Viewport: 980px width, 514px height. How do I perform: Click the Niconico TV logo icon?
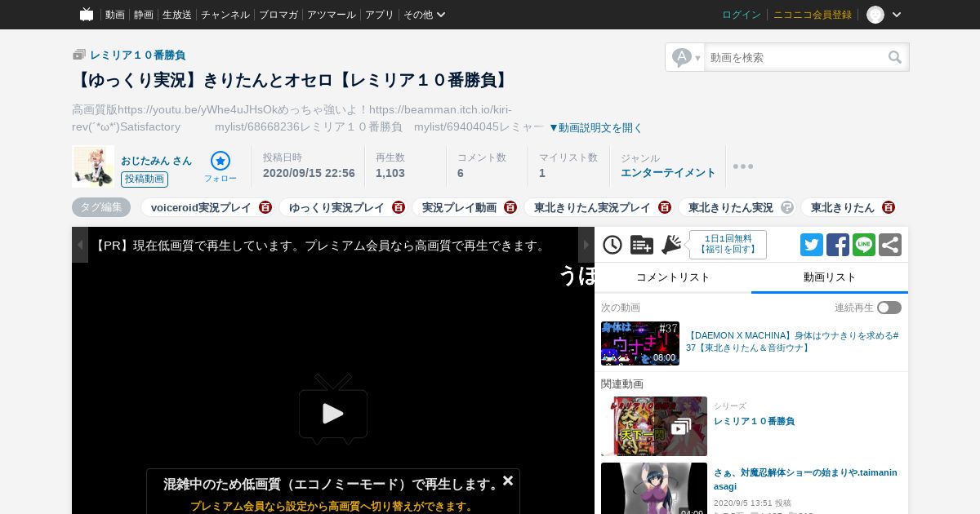[87, 14]
